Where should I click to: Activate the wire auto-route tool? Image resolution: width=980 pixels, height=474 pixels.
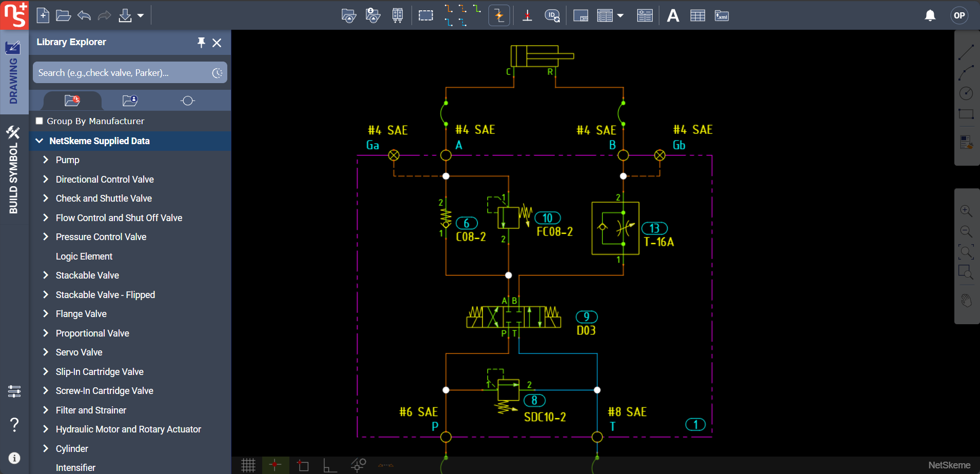[498, 15]
